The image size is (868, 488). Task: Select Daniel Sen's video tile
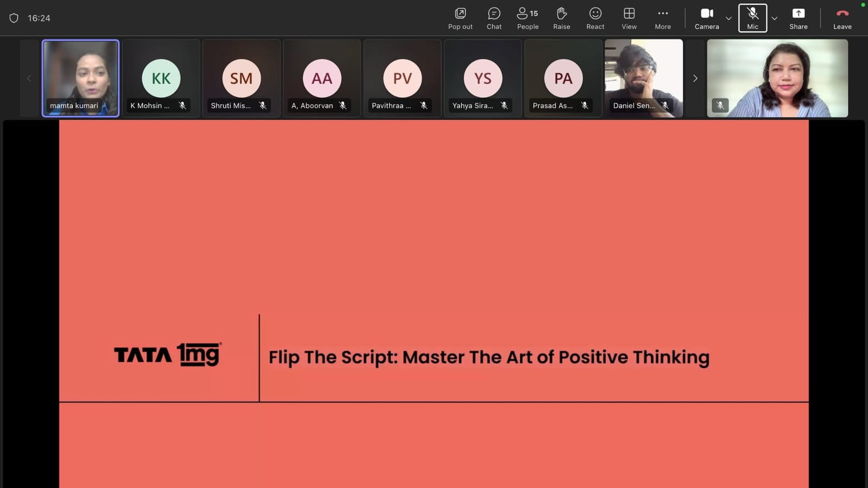[643, 78]
